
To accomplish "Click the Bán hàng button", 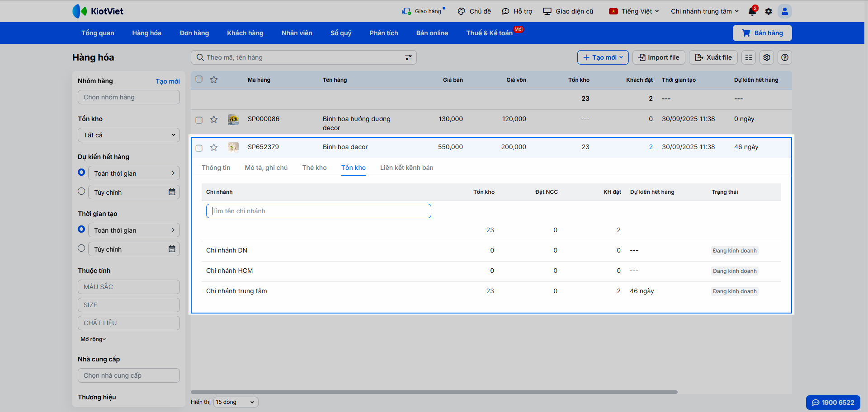I will coord(762,33).
